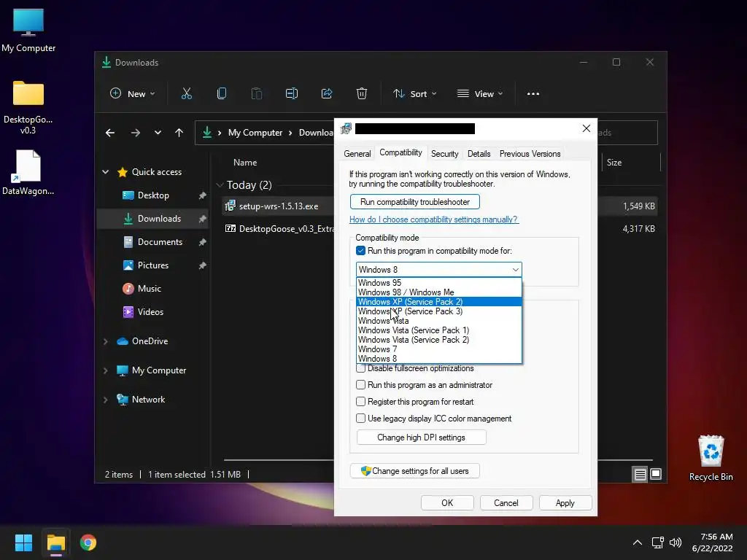
Task: Choose Windows XP (Service Pack 2)
Action: (438, 302)
